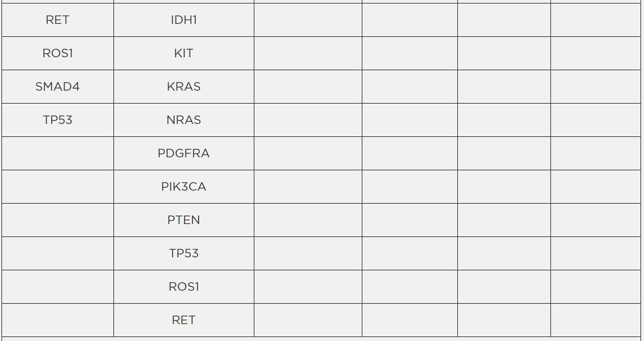Select the empty cell immediately right of KRAS
Viewport: 644px width, 341px height.
308,87
